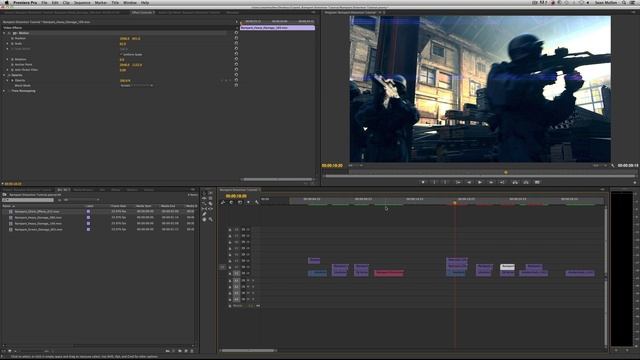Select the Razor tool
Viewport: 640px width, 360px height.
click(211, 204)
